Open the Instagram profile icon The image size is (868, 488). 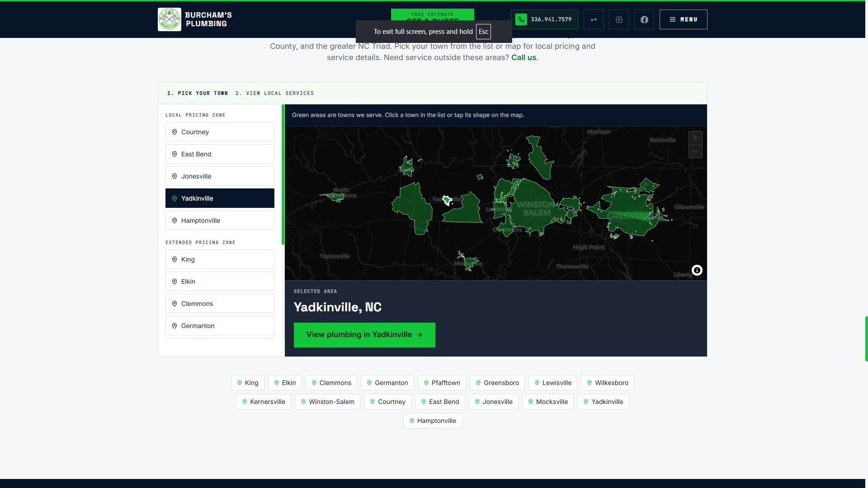(619, 19)
